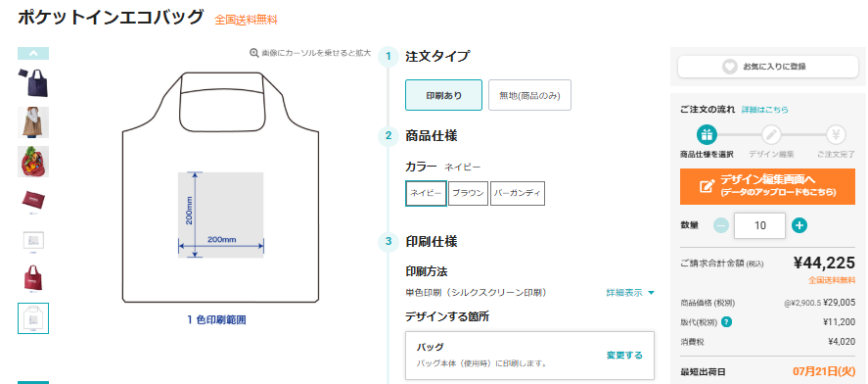Select 無地(商品のみ) order type

(529, 95)
